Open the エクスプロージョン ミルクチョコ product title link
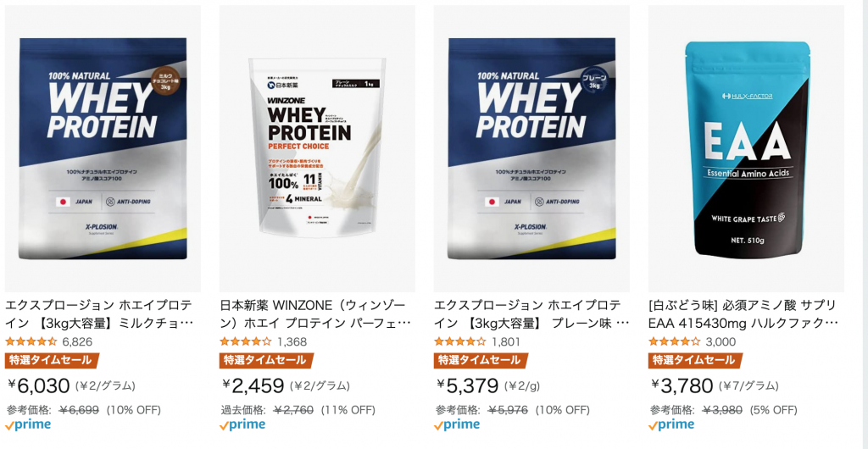The image size is (868, 449). [100, 313]
